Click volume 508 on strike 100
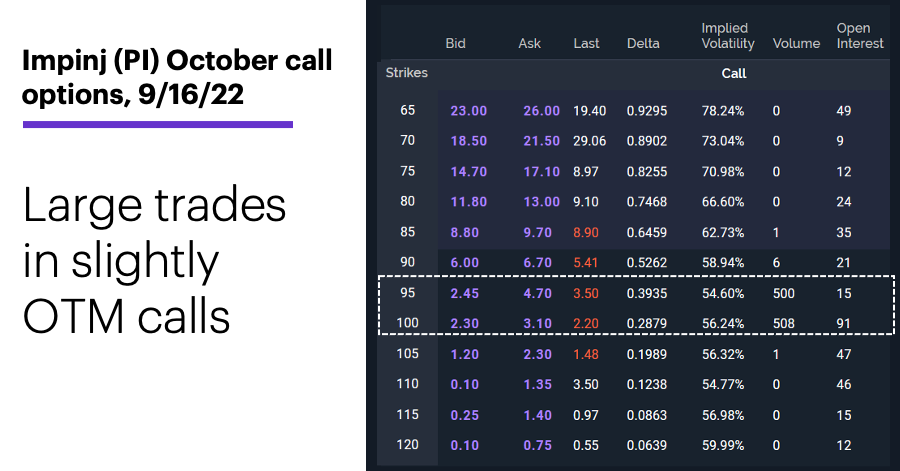Image resolution: width=900 pixels, height=471 pixels. [x=783, y=324]
